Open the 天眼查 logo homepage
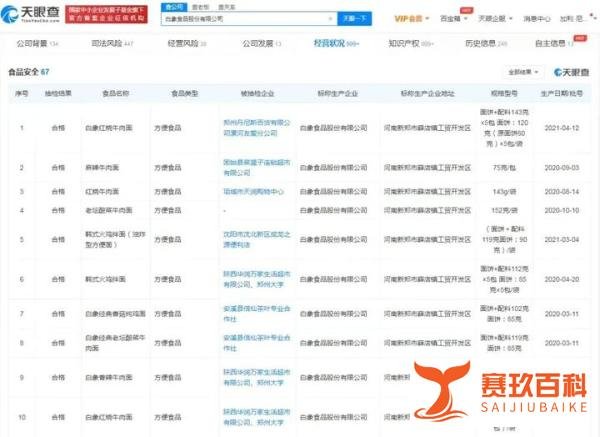The height and width of the screenshot is (437, 600). [30, 14]
